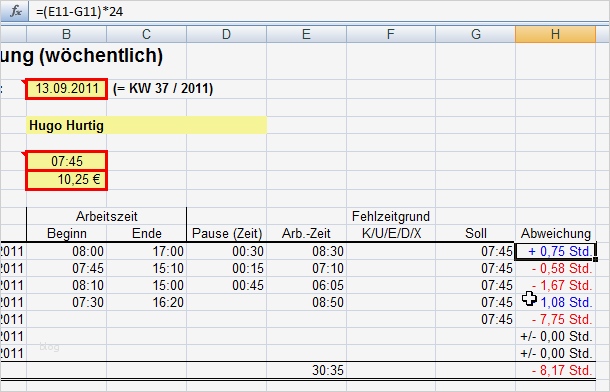Select the name cell Hugo Hurtig
610x392 pixels.
pyautogui.click(x=147, y=125)
